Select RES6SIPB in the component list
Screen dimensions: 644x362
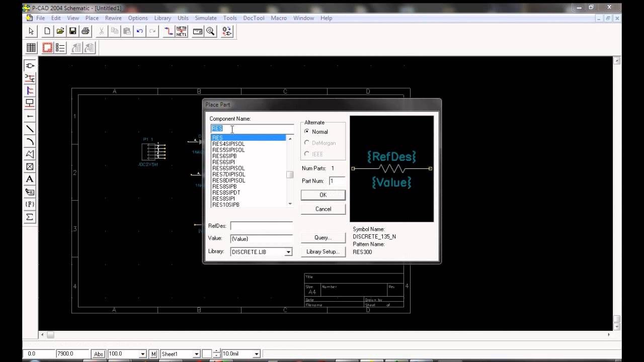249,156
